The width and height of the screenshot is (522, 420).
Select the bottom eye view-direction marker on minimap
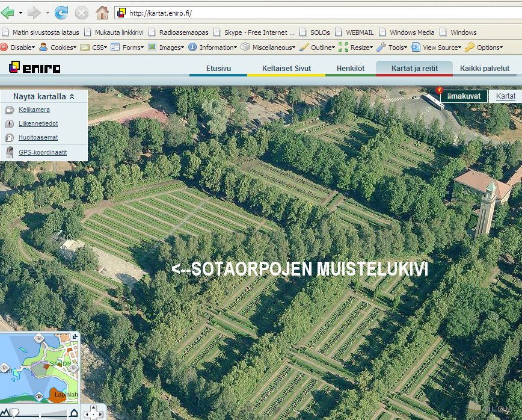[39, 395]
